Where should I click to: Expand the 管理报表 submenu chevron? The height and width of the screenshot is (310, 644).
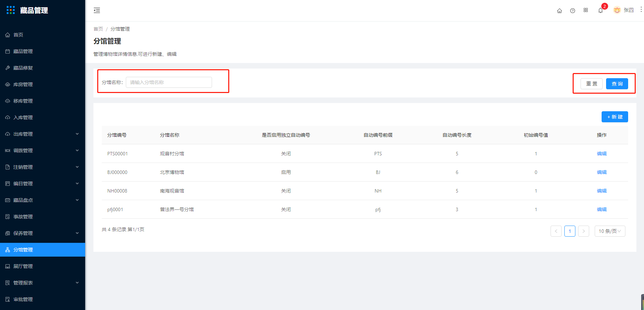77,283
